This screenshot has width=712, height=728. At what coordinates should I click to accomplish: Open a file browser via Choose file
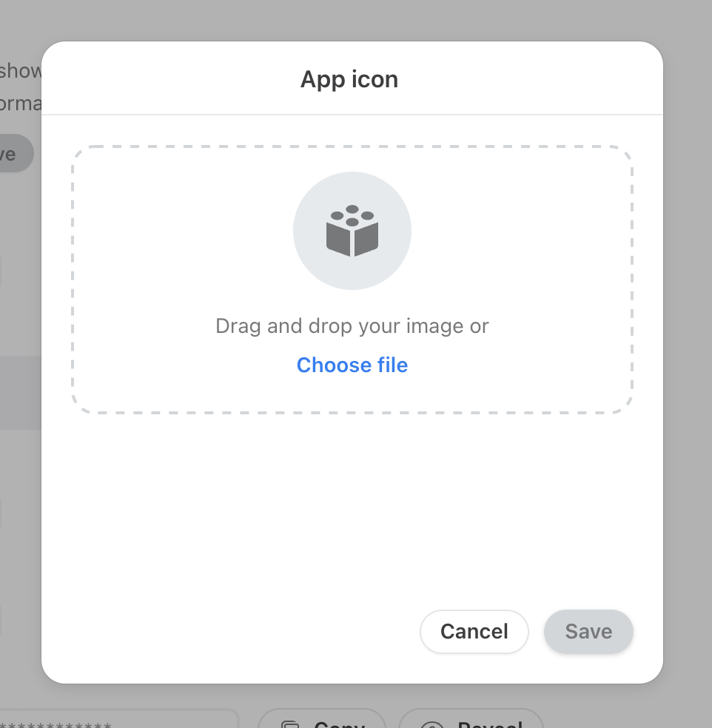(x=352, y=365)
